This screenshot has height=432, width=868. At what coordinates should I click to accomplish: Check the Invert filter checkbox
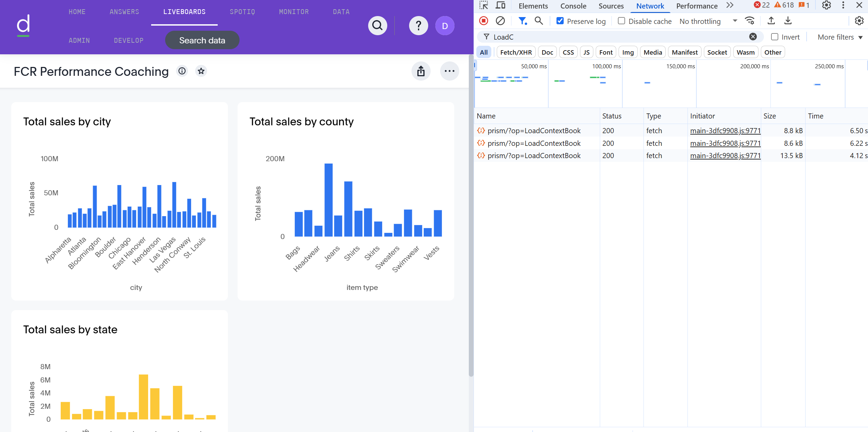tap(775, 37)
